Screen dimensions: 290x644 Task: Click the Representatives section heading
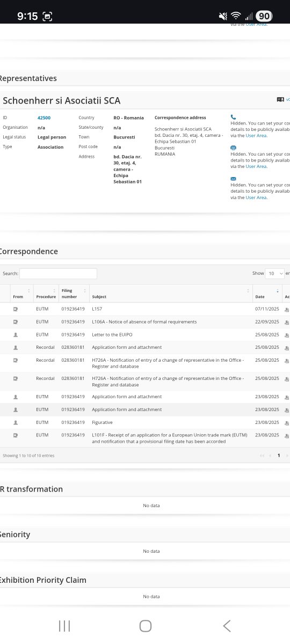pos(27,78)
